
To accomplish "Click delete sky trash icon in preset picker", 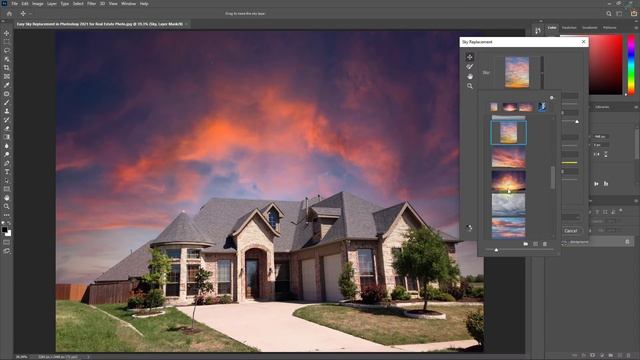I will click(544, 244).
